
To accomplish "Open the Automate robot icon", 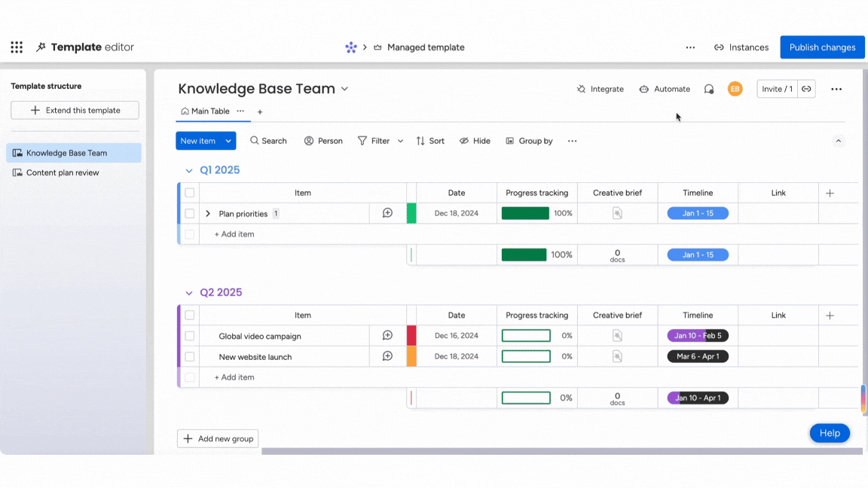I will (x=643, y=89).
